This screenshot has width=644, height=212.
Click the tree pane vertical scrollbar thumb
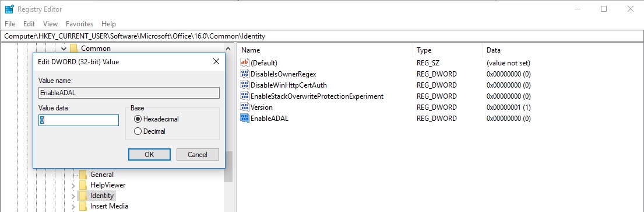228,166
